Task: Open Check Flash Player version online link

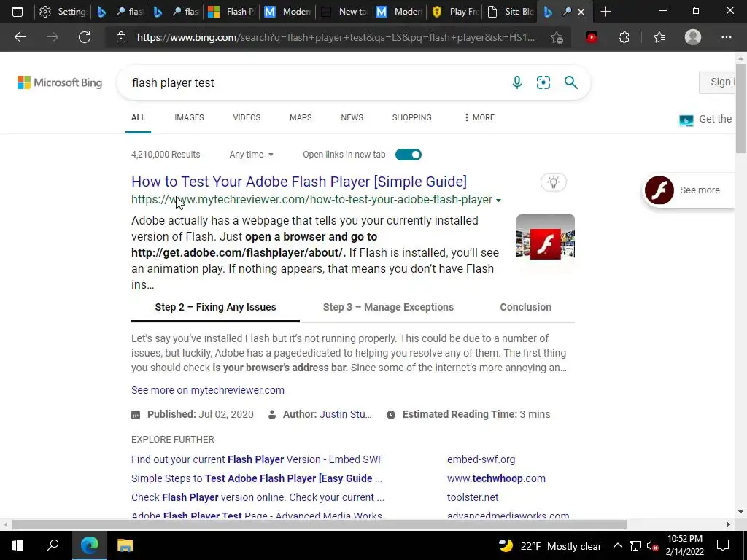Action: (x=258, y=497)
